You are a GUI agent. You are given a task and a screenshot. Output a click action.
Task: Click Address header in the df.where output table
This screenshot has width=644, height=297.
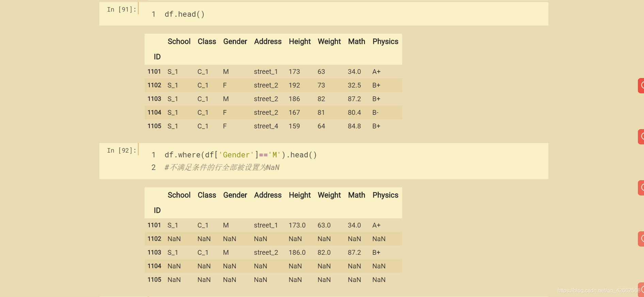click(x=268, y=195)
